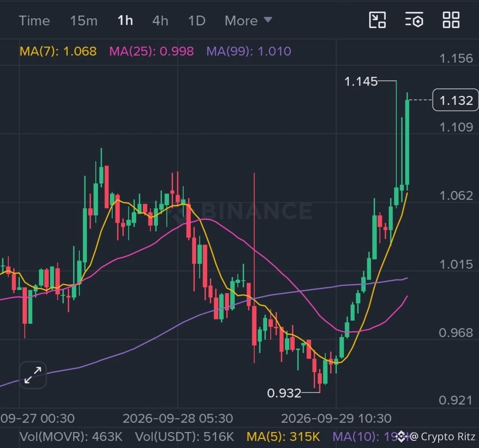This screenshot has width=479, height=448.
Task: Click the current price tag 1.132
Action: point(455,100)
